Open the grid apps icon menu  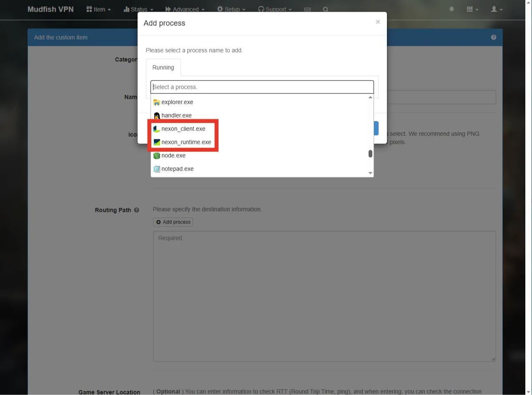472,9
